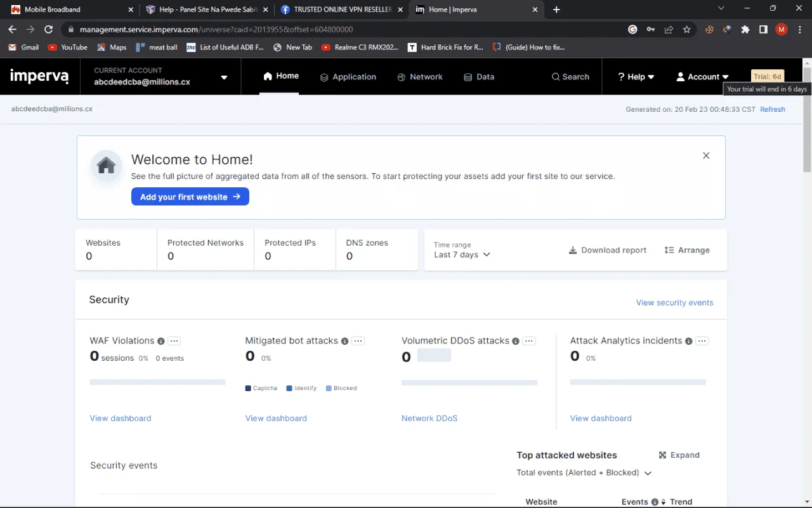Click the Refresh link
Screen dimensions: 812x508
773,109
